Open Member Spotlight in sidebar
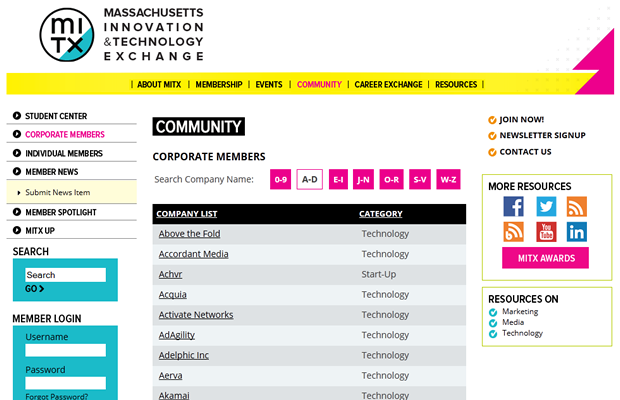 tap(61, 212)
